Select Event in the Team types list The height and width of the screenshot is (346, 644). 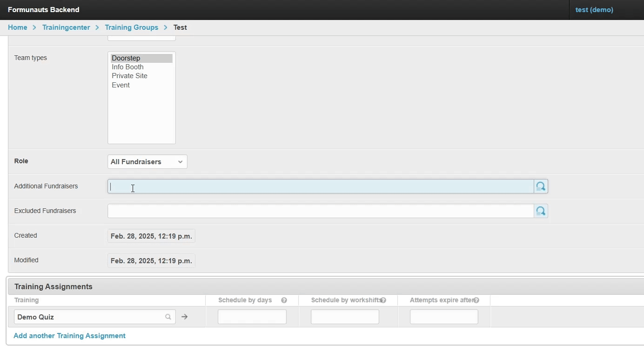pos(121,85)
